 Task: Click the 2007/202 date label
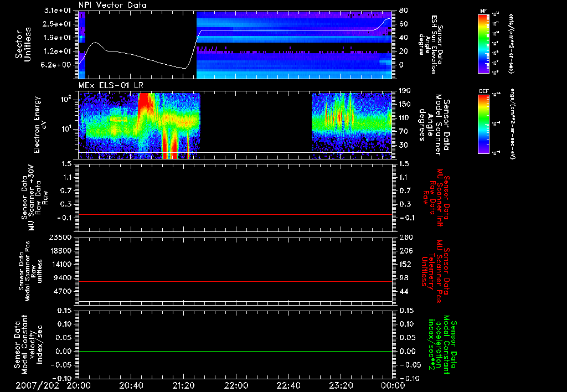37,385
